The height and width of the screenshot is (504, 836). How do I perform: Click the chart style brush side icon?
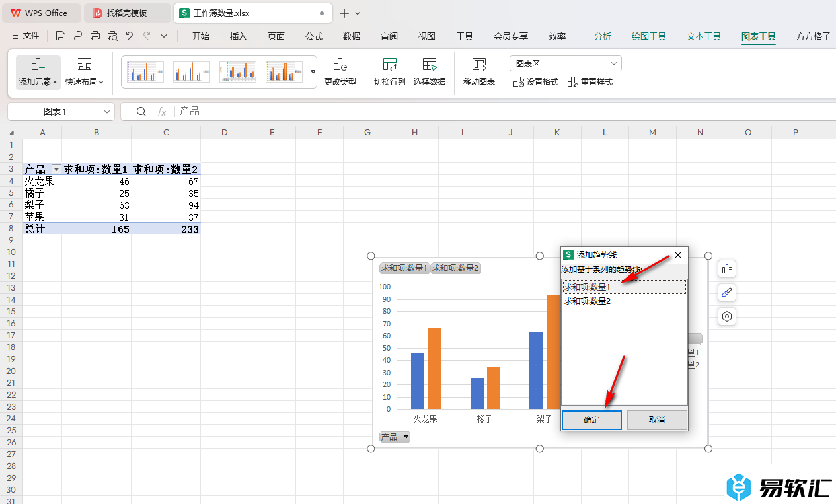pyautogui.click(x=727, y=293)
